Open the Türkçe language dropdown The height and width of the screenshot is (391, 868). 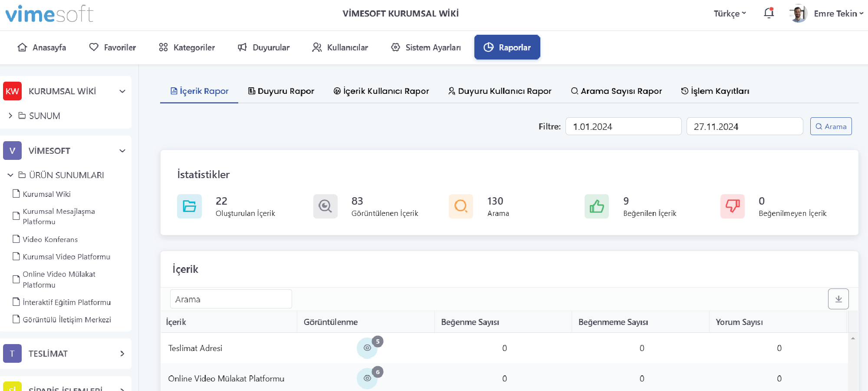tap(730, 13)
